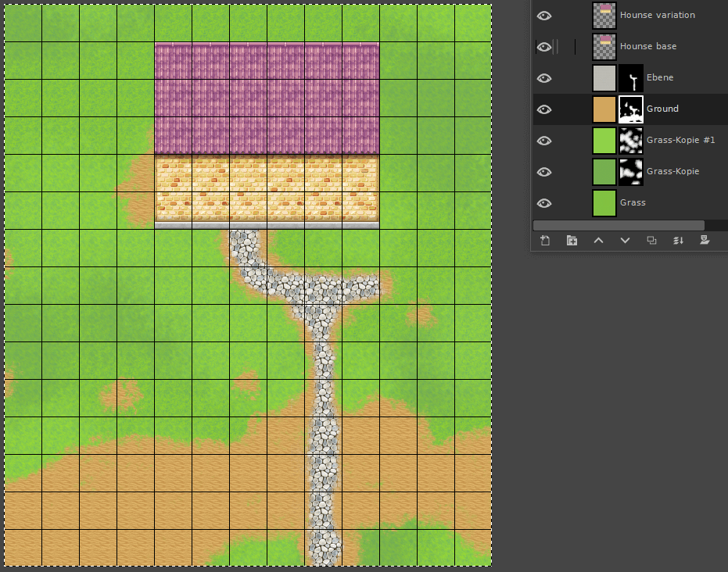Click the gray Ebene layer thumbnail
Viewport: 728px width, 572px height.
(x=604, y=77)
